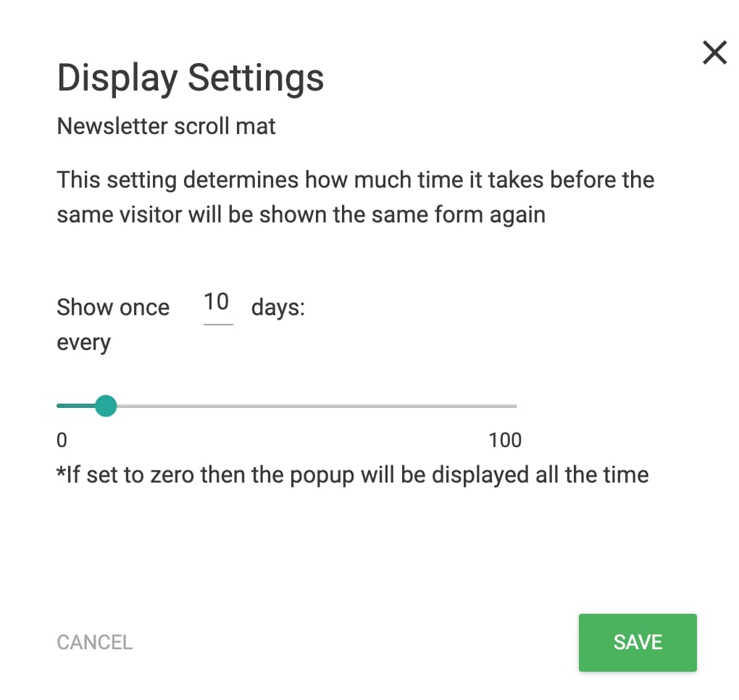
Task: Click the note about zero popup display
Action: 353,475
